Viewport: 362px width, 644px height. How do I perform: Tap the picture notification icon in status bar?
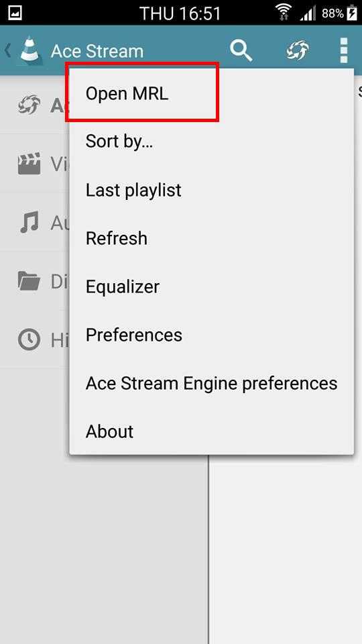(15, 13)
